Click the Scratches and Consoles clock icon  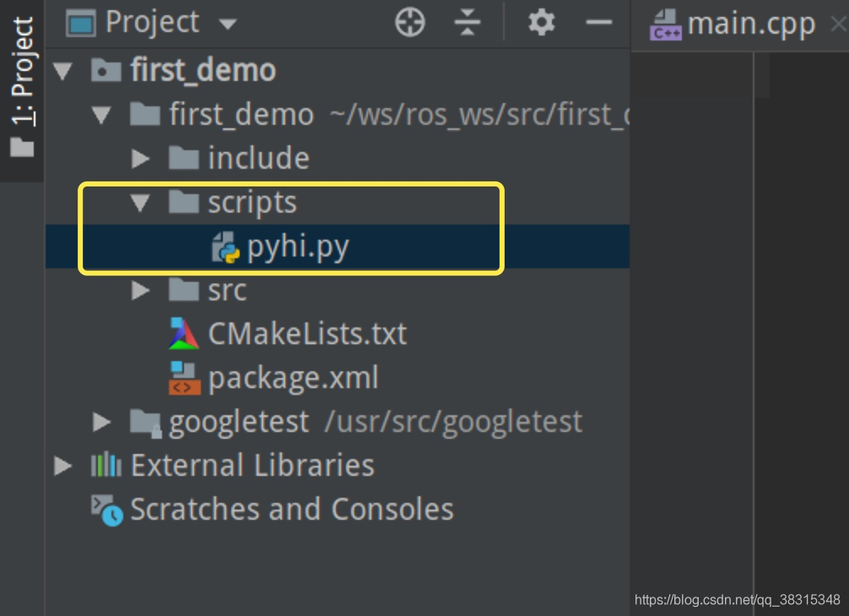(x=106, y=510)
